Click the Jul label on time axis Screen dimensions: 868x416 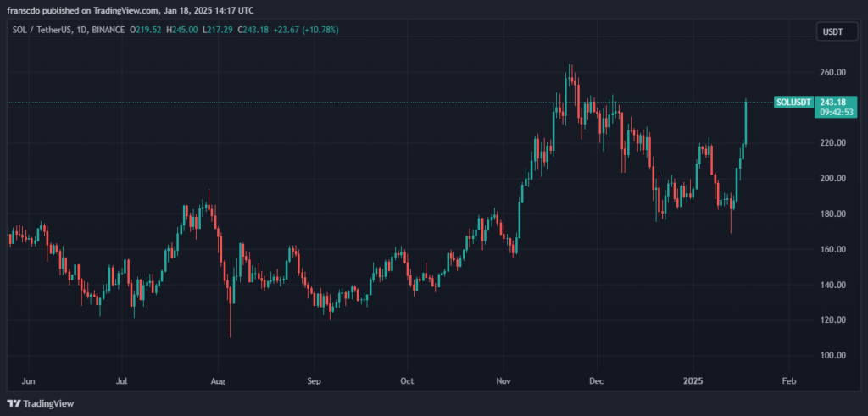123,381
